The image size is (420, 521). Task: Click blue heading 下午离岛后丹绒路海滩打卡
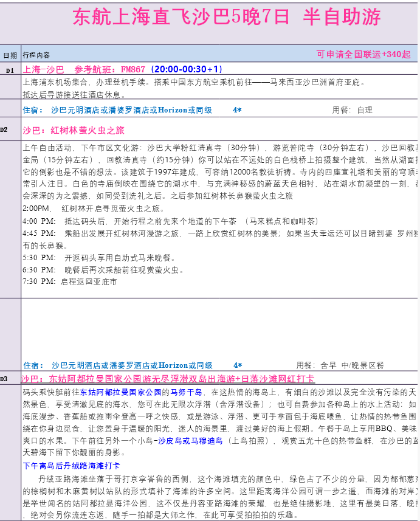tap(71, 466)
